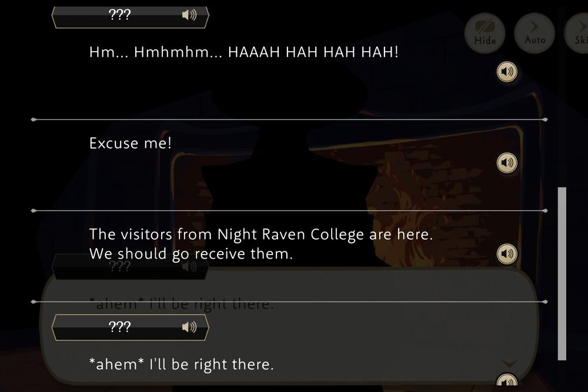
Task: Click the gray scrollbar thumb of the log
Action: (x=562, y=273)
